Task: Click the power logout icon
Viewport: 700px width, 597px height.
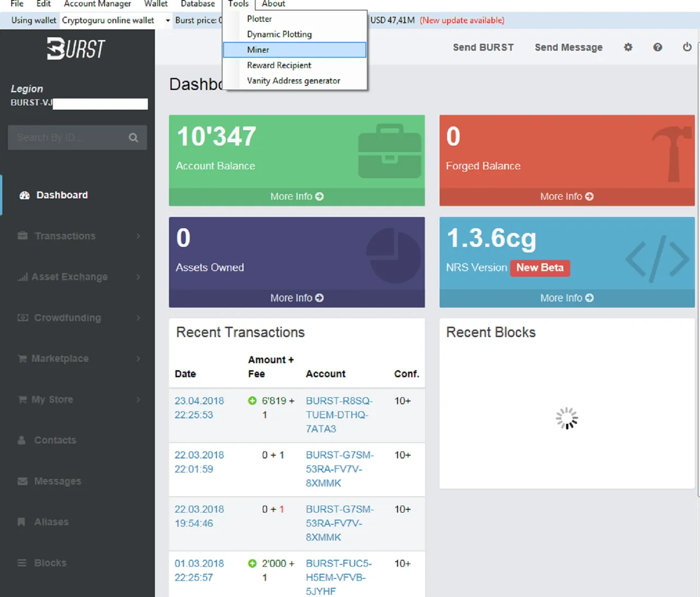Action: click(687, 47)
